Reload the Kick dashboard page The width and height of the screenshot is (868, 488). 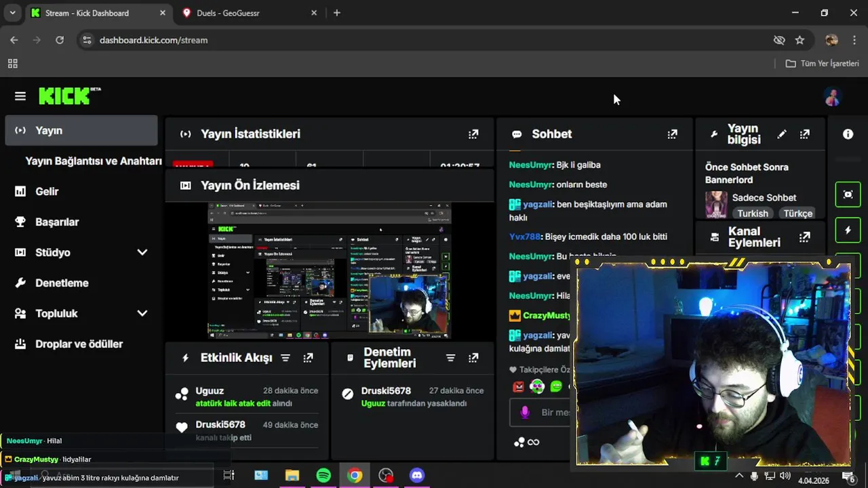pos(60,40)
